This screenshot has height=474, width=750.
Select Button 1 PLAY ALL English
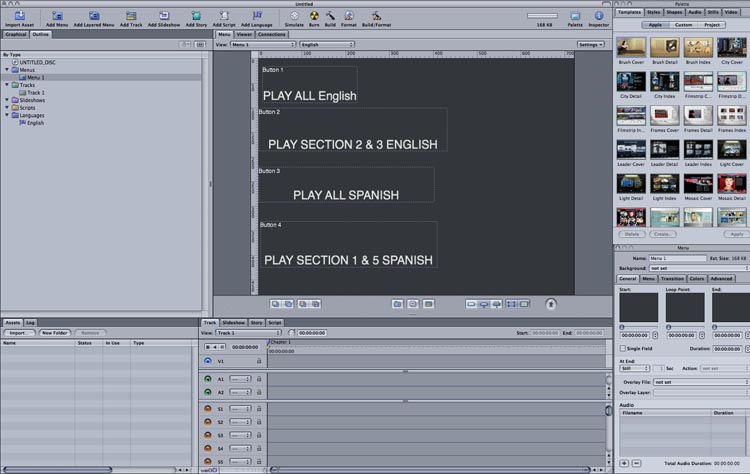[309, 85]
